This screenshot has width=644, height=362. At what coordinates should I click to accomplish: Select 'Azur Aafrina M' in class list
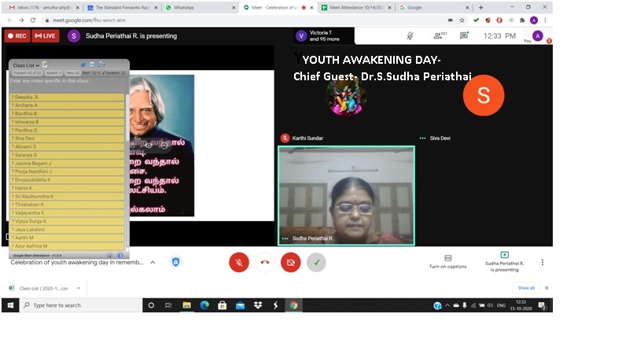(67, 246)
